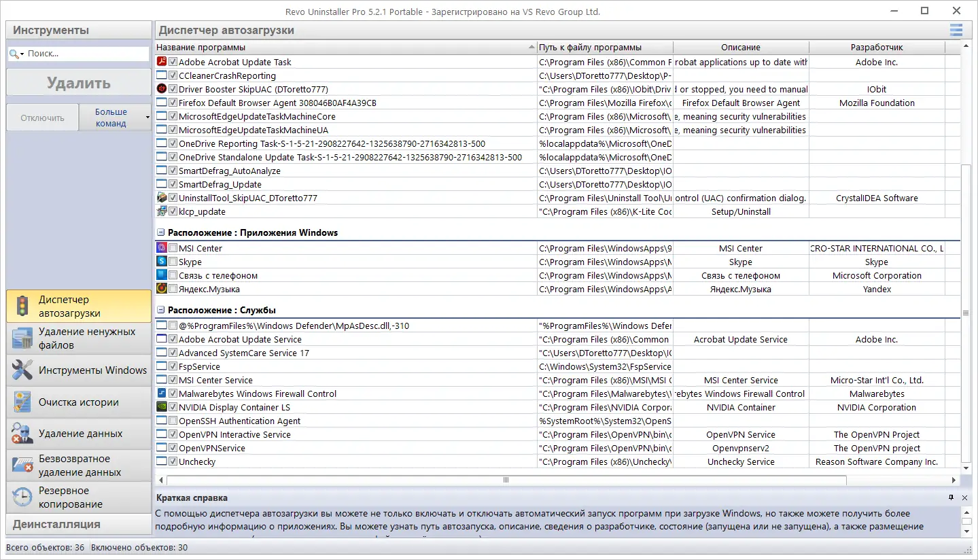Viewport: 978px width, 560px height.
Task: Click the icon beside Unchecky service
Action: point(162,461)
